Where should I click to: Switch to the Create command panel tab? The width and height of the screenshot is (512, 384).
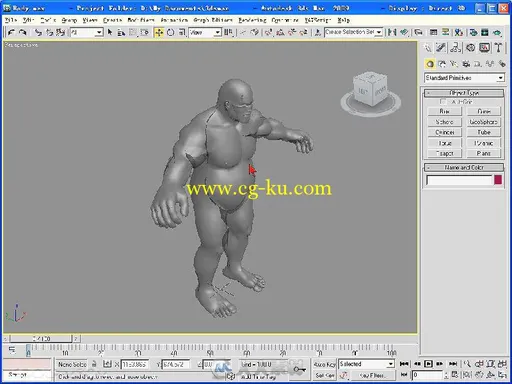click(427, 48)
